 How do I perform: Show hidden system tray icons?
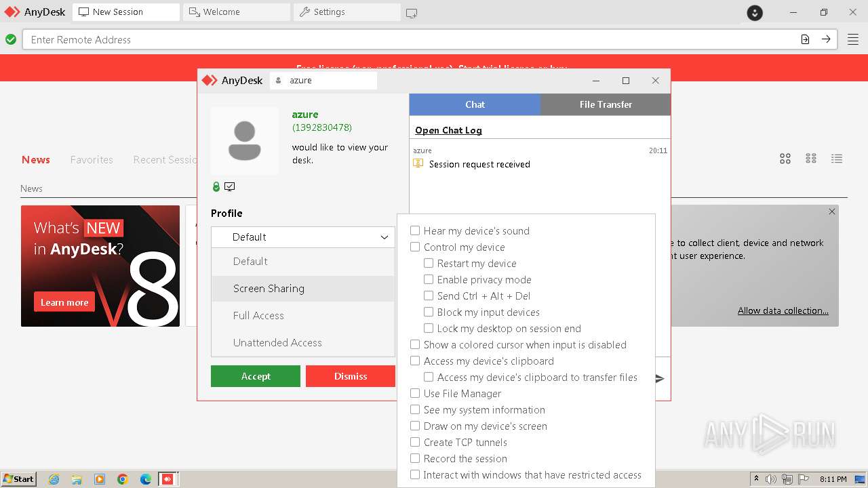(757, 479)
